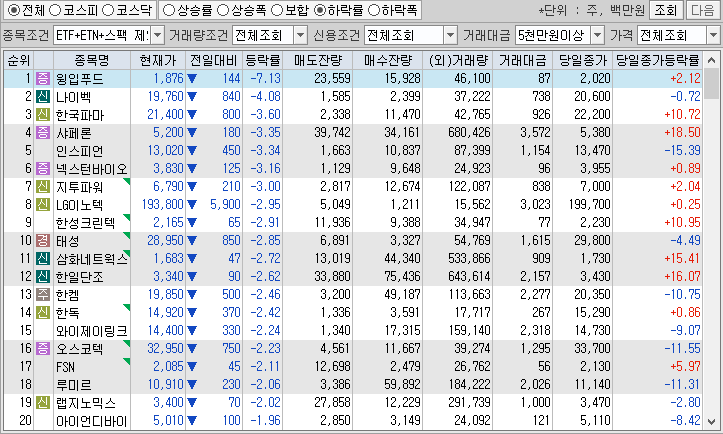Click the 신 badge beside 삼화네트웍스

coord(43,258)
